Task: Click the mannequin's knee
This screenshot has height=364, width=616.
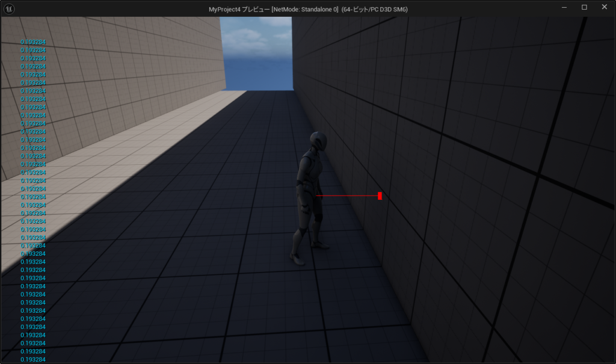Action: click(303, 230)
